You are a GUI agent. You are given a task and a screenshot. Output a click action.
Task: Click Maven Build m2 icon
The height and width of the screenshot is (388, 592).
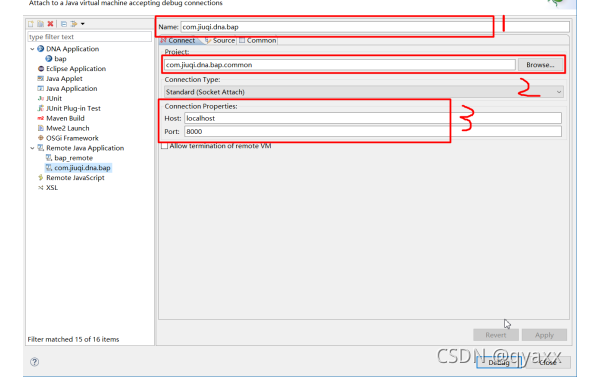(41, 118)
